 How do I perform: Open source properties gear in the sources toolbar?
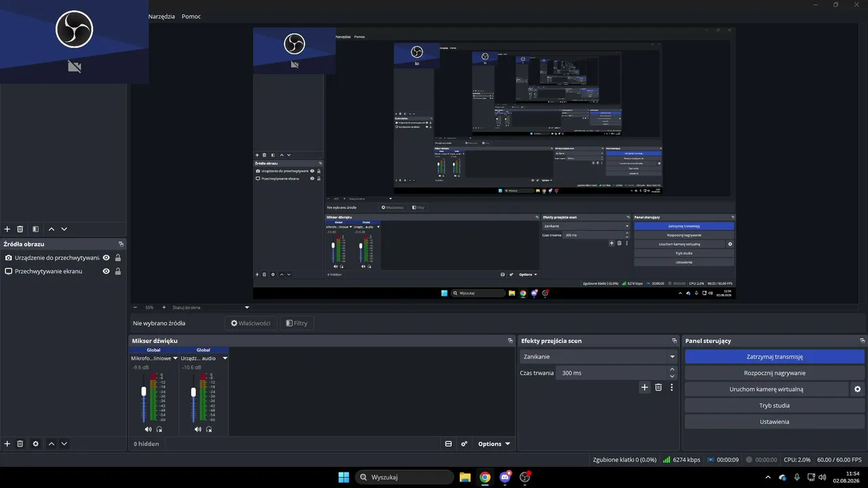pyautogui.click(x=36, y=444)
